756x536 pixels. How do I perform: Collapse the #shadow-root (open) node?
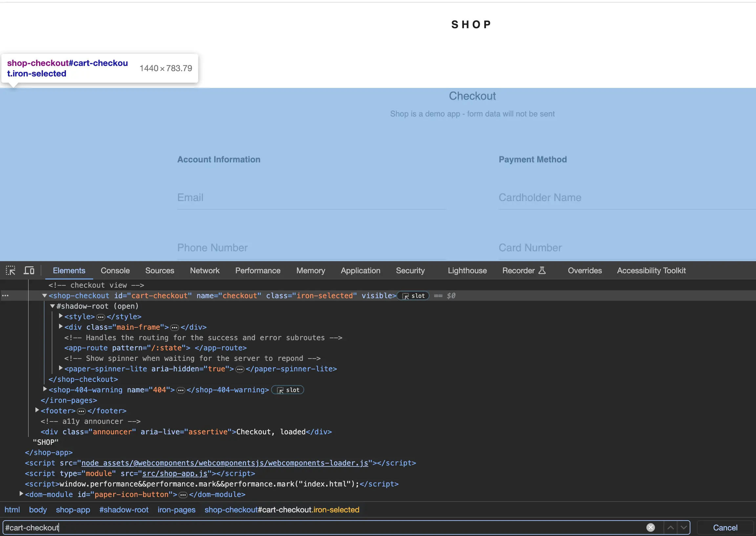pos(52,306)
